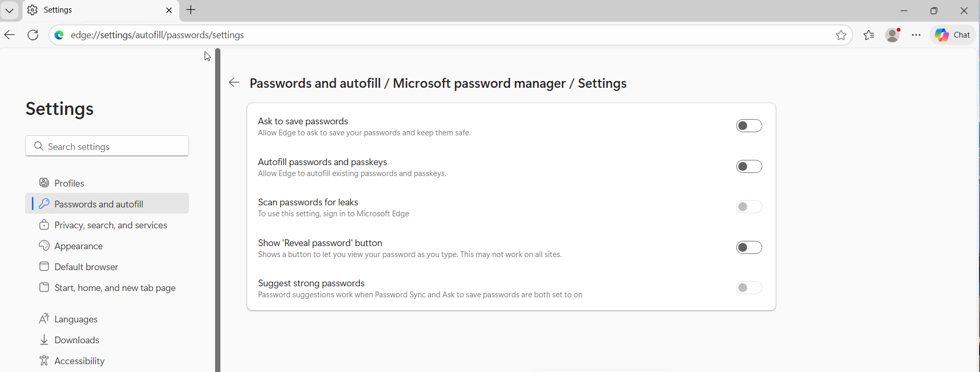Click the key icon beside Passwords and autofill
The height and width of the screenshot is (372, 980).
(44, 204)
